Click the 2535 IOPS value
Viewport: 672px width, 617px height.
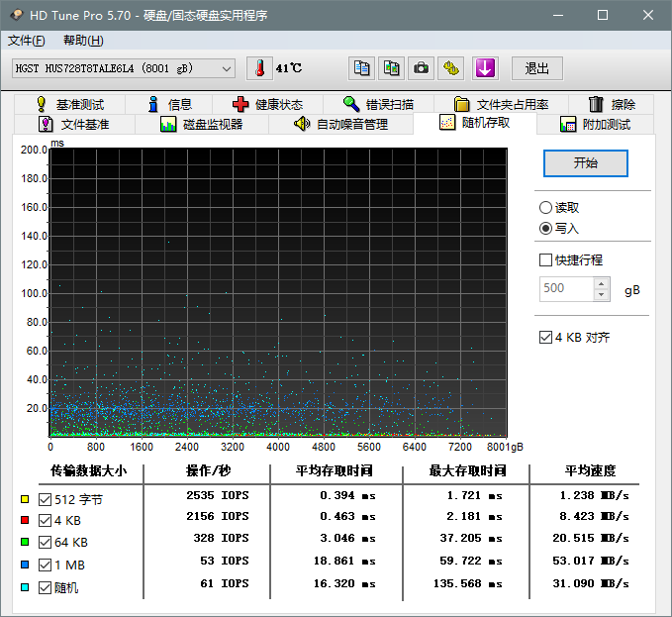(x=218, y=495)
